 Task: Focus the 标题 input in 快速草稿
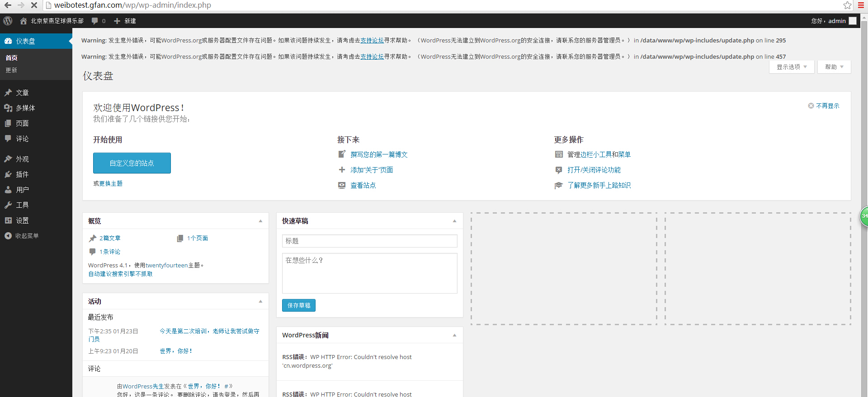pos(370,241)
